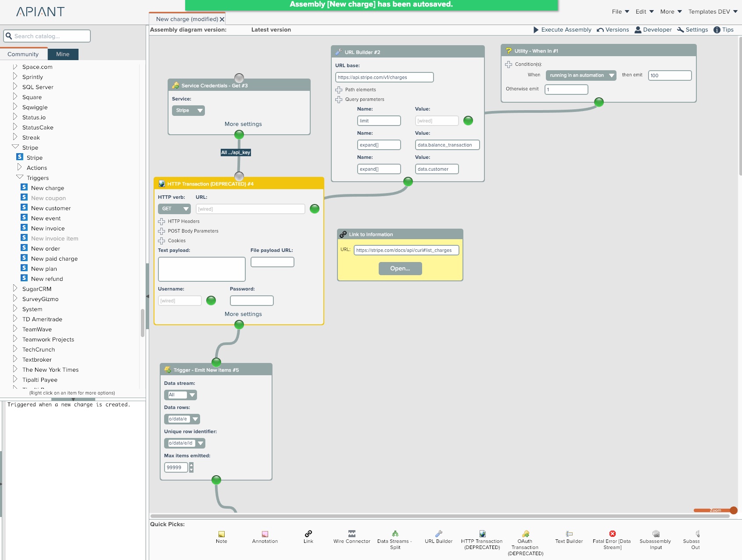Viewport: 742px width, 560px height.
Task: Open the 'running in an automation' dropdown
Action: 581,75
